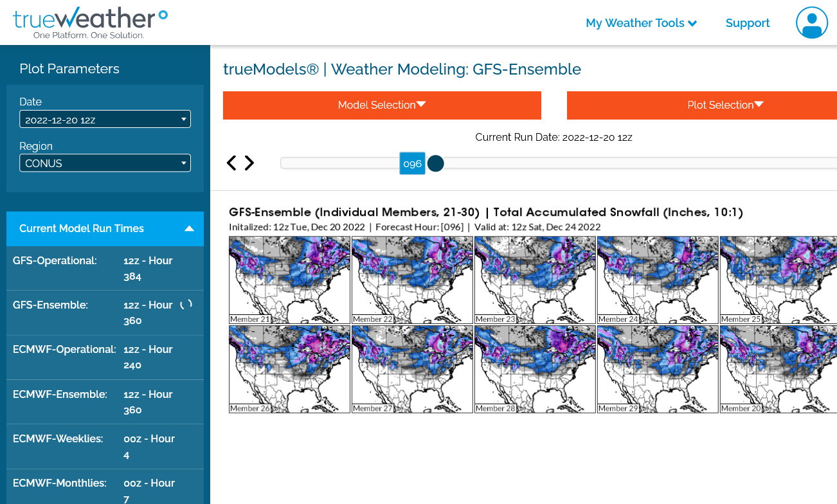
Task: Click Current Run Date text
Action: point(553,137)
